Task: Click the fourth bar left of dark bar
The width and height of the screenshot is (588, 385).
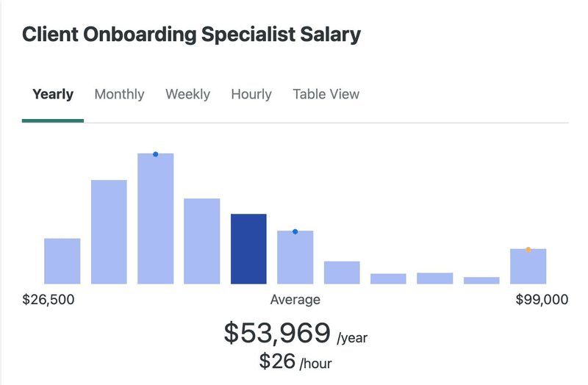Action: [x=202, y=241]
